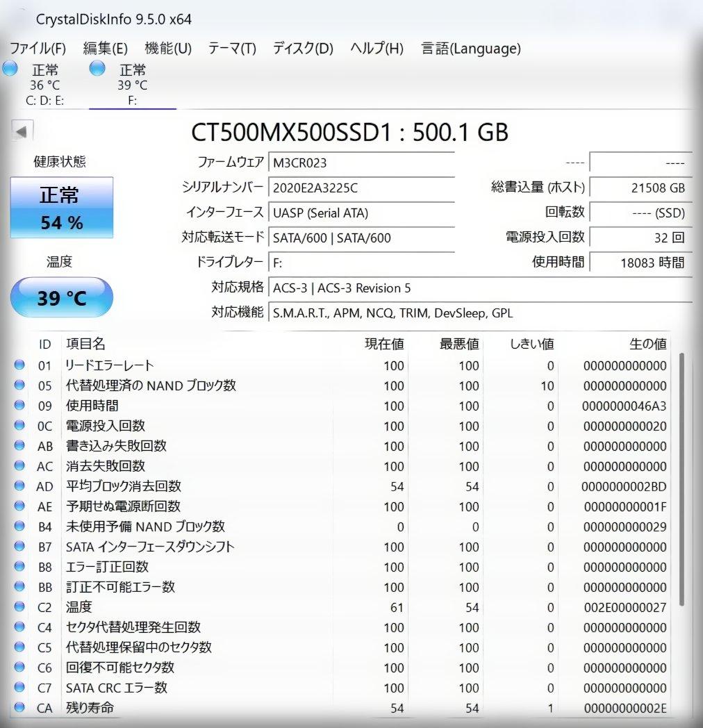703x728 pixels.
Task: Click status dot for C7 SATA CRC エラー数
Action: pyautogui.click(x=19, y=687)
